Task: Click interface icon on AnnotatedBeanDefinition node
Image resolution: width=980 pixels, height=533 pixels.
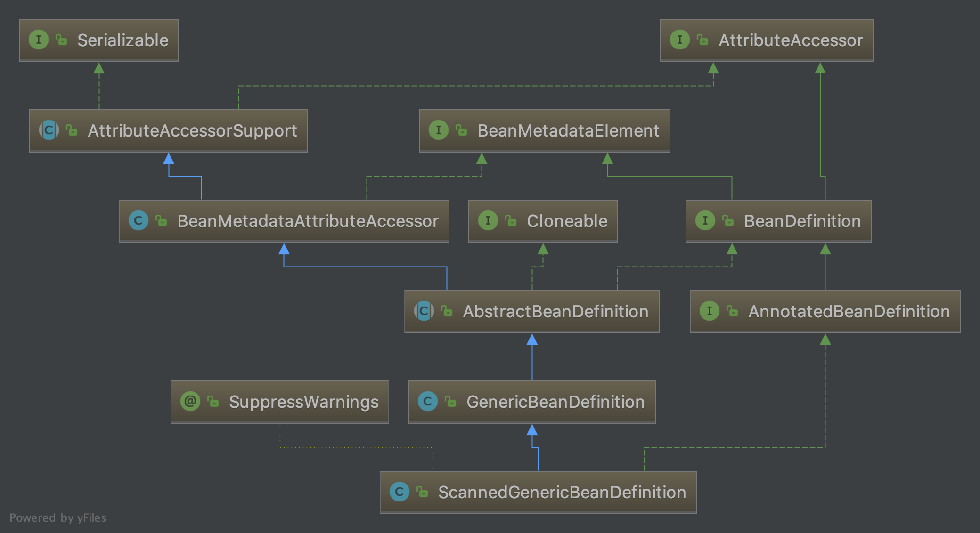Action: tap(710, 311)
